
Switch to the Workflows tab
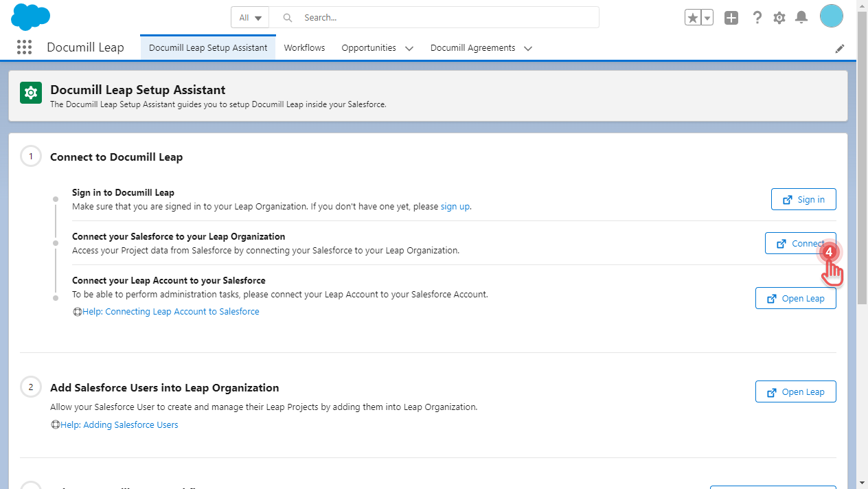[x=304, y=48]
